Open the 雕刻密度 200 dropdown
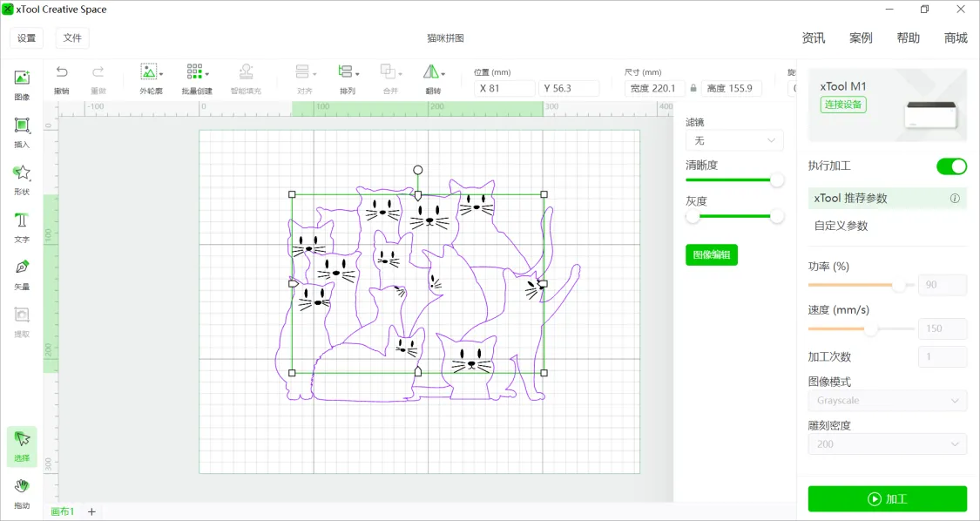The image size is (980, 521). [x=888, y=444]
